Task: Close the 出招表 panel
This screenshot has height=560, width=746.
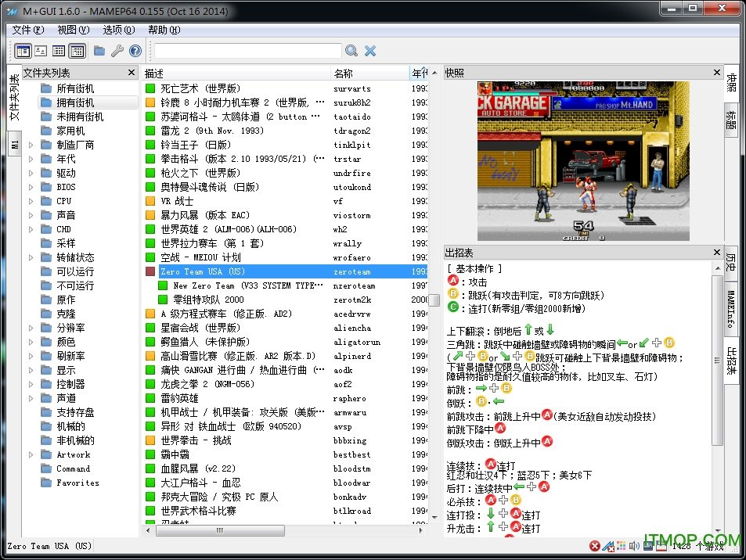Action: 717,252
